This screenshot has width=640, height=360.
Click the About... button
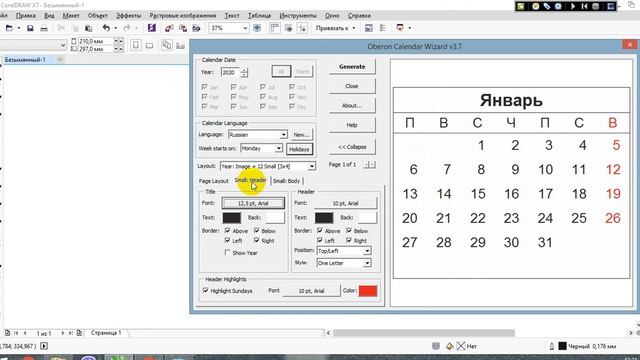[352, 106]
